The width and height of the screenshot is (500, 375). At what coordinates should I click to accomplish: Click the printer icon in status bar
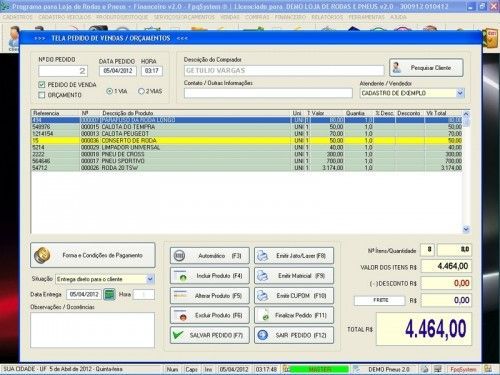pyautogui.click(x=424, y=369)
